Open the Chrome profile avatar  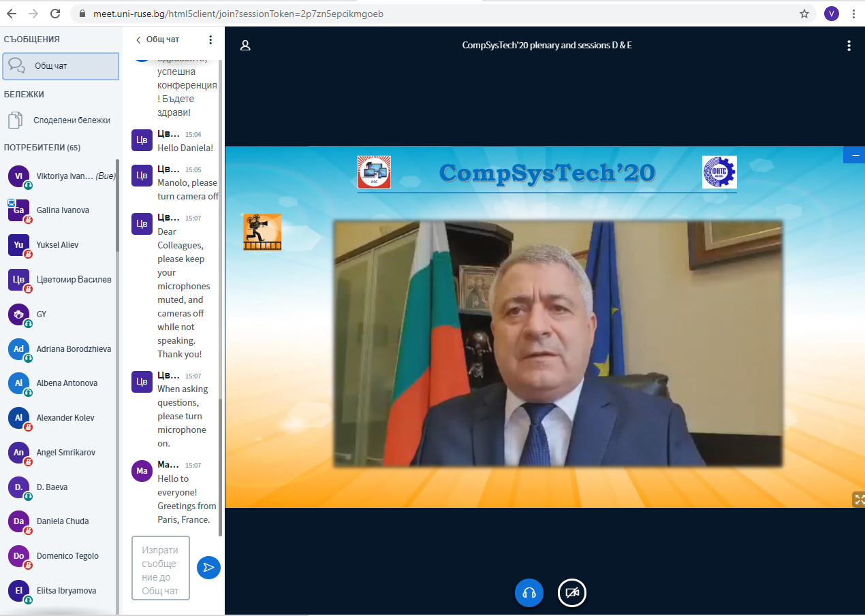pos(831,14)
